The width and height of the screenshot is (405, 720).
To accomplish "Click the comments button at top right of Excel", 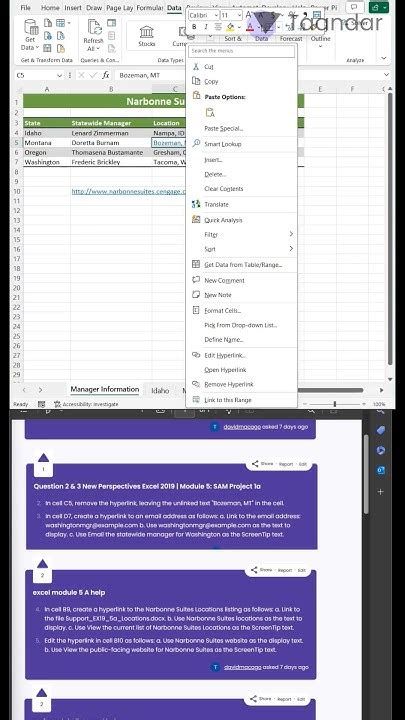I will (354, 7).
